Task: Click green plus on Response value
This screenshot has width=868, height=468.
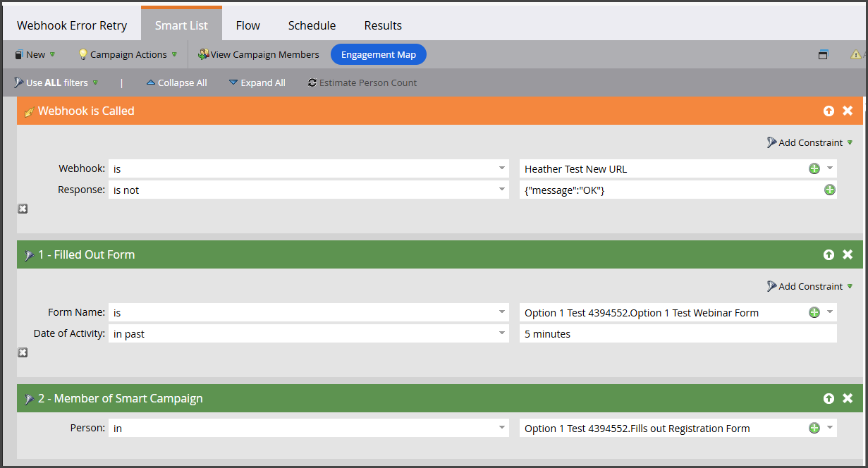Action: tap(830, 190)
